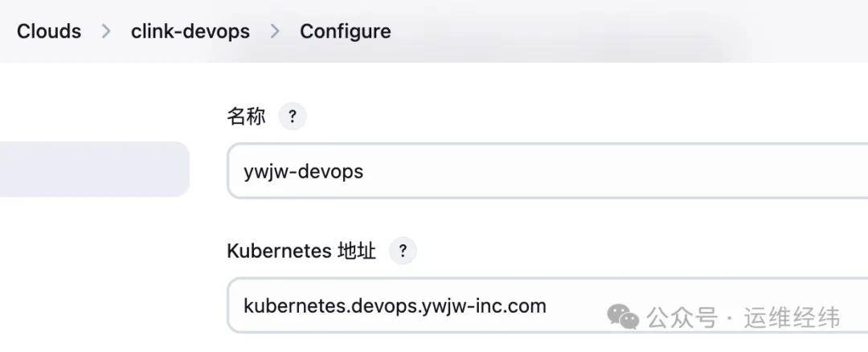Place cursor after "devops" in name field
The height and width of the screenshot is (352, 868).
365,171
